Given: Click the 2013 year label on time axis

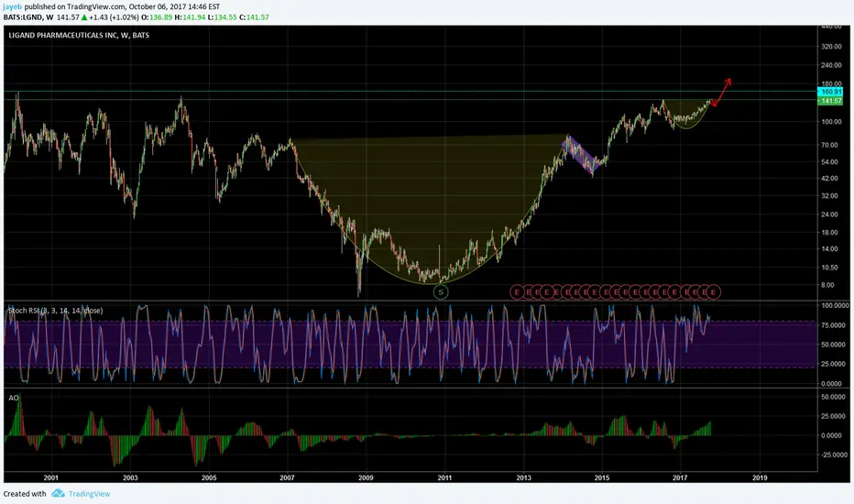Looking at the screenshot, I should pyautogui.click(x=523, y=477).
